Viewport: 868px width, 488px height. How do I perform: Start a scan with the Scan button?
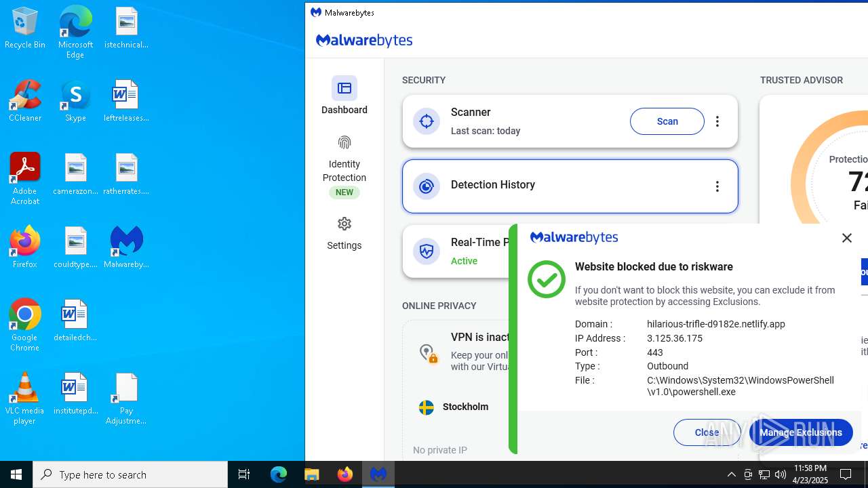click(667, 121)
